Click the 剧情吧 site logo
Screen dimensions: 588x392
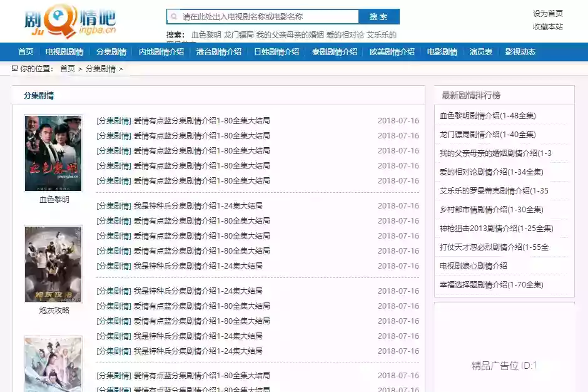(70, 21)
